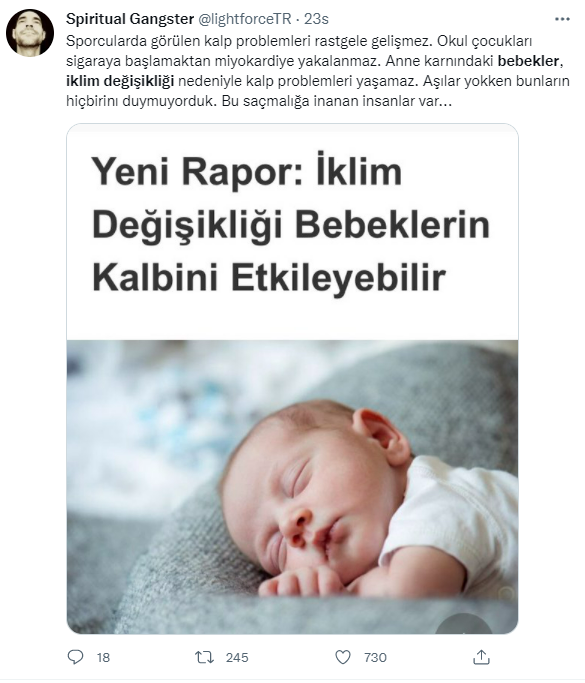The height and width of the screenshot is (683, 585).
Task: Open the sleeping baby photo
Action: pyautogui.click(x=292, y=487)
